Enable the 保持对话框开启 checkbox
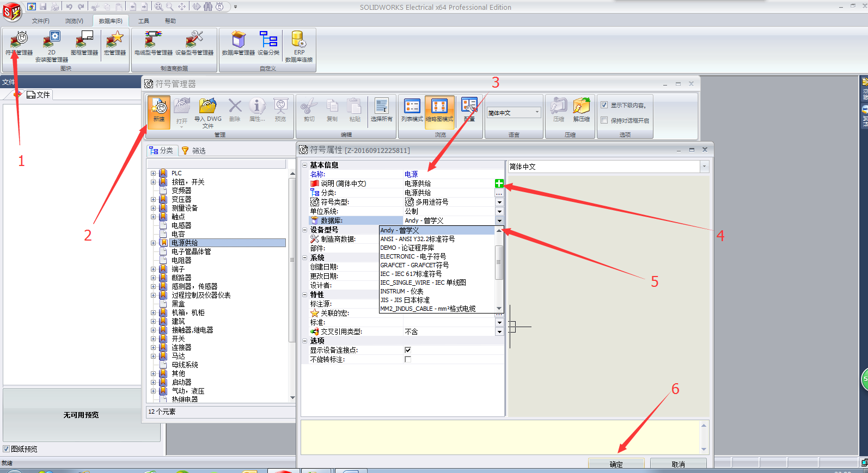This screenshot has width=868, height=473. click(604, 120)
